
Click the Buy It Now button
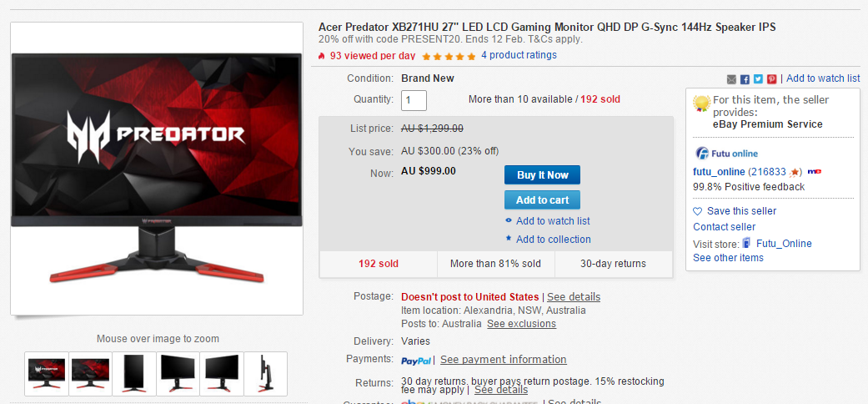click(x=542, y=175)
